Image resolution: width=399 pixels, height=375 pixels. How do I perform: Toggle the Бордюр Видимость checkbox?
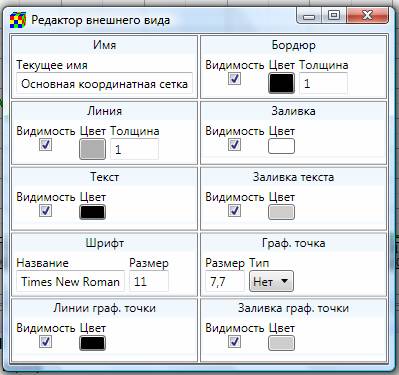(234, 79)
